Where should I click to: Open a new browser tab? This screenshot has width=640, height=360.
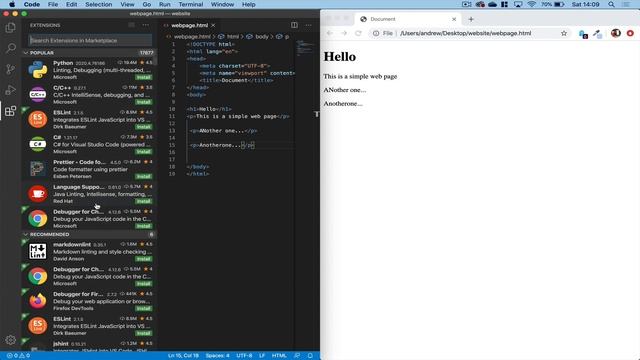point(471,19)
